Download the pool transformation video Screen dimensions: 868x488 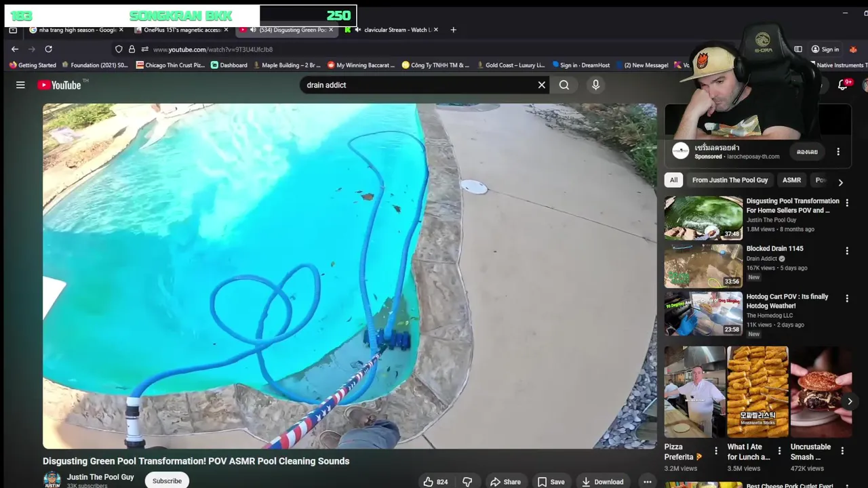pos(602,482)
